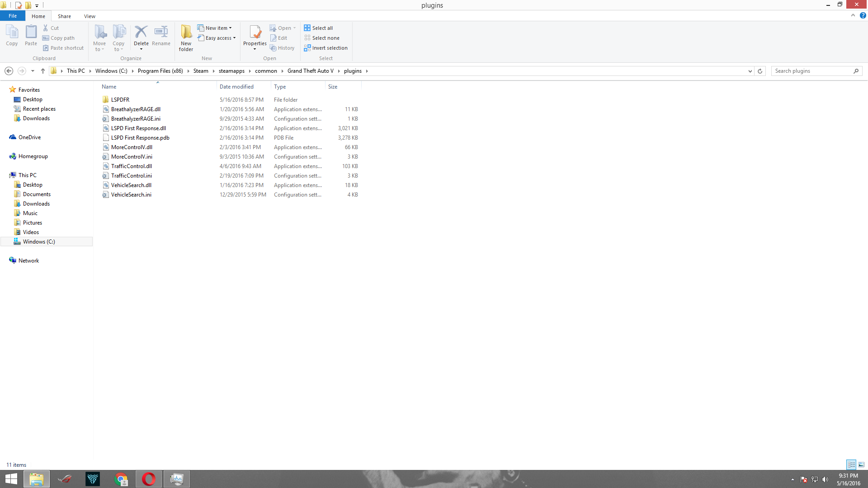Expand address bar history dropdown

750,71
